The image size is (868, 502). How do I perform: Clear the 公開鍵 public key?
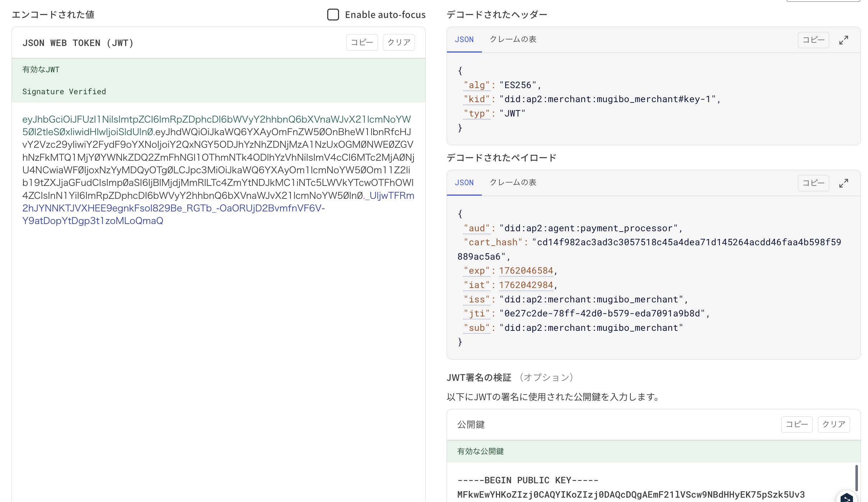click(x=833, y=424)
